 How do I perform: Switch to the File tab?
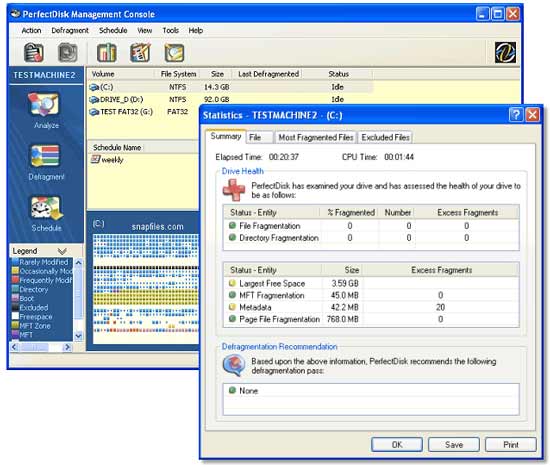point(259,138)
